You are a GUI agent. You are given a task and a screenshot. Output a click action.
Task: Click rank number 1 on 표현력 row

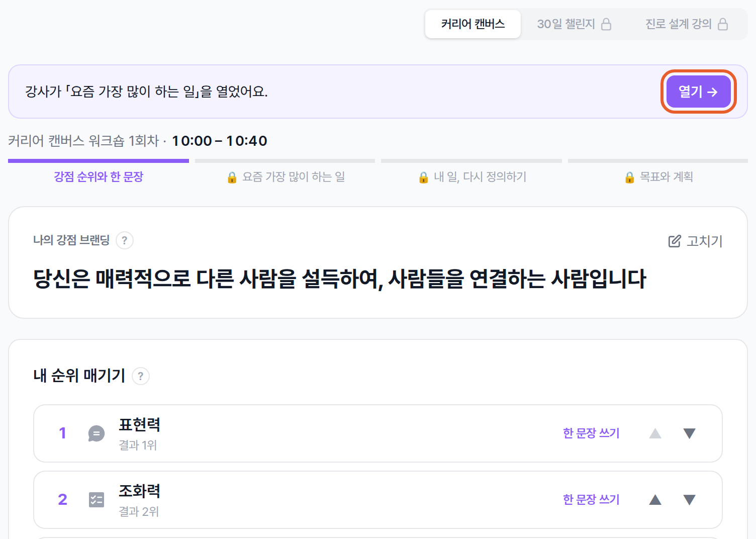[62, 433]
